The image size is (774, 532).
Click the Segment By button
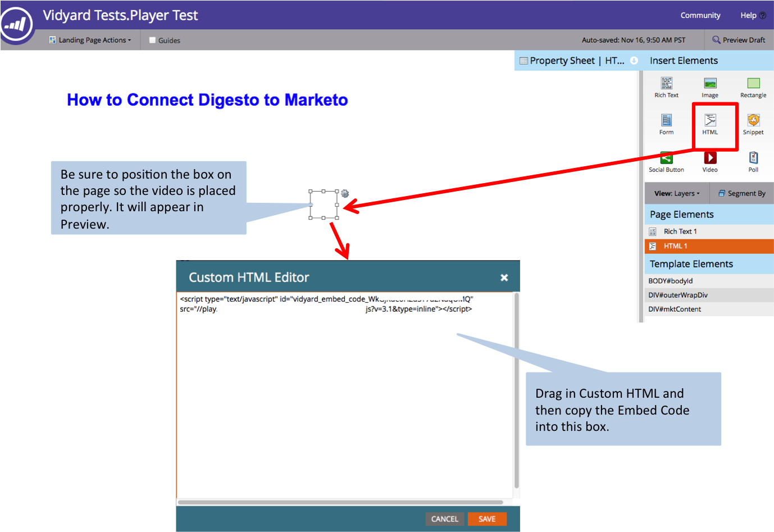742,193
